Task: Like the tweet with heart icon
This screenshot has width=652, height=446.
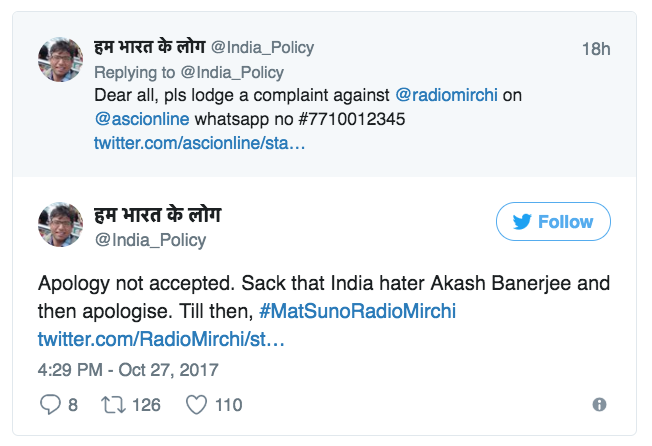Action: pos(197,405)
